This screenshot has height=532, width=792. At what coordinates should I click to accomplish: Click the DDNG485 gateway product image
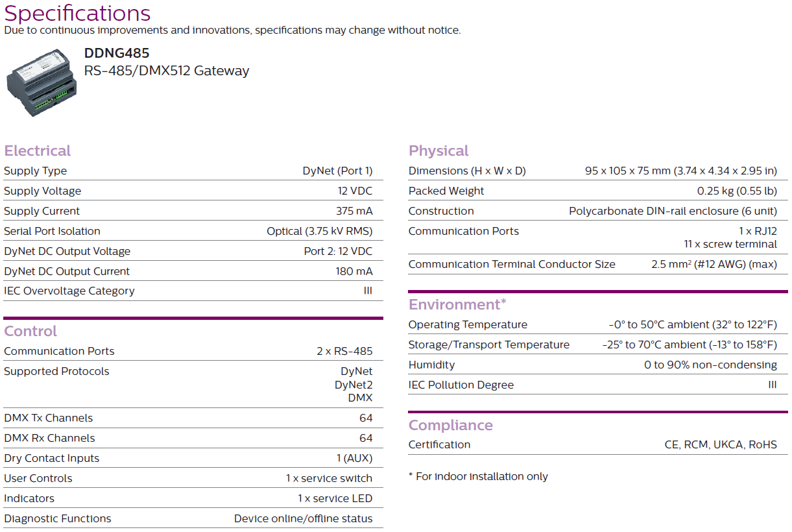tap(42, 81)
